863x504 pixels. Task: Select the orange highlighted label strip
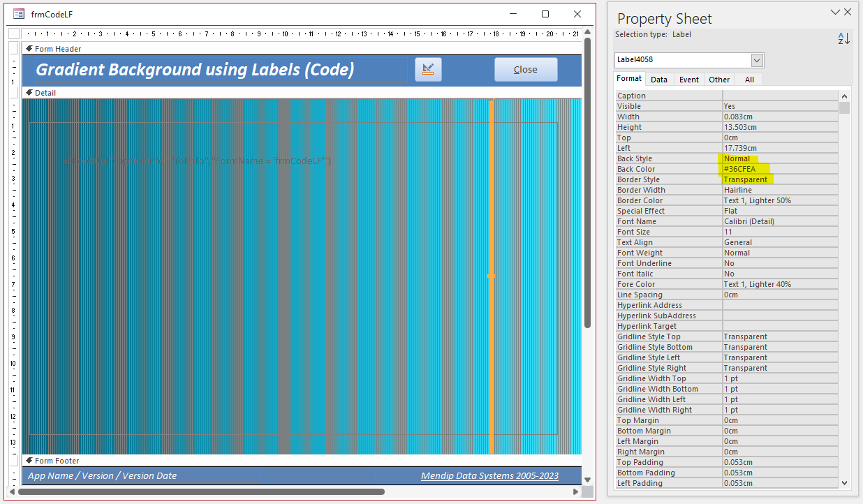[492, 276]
